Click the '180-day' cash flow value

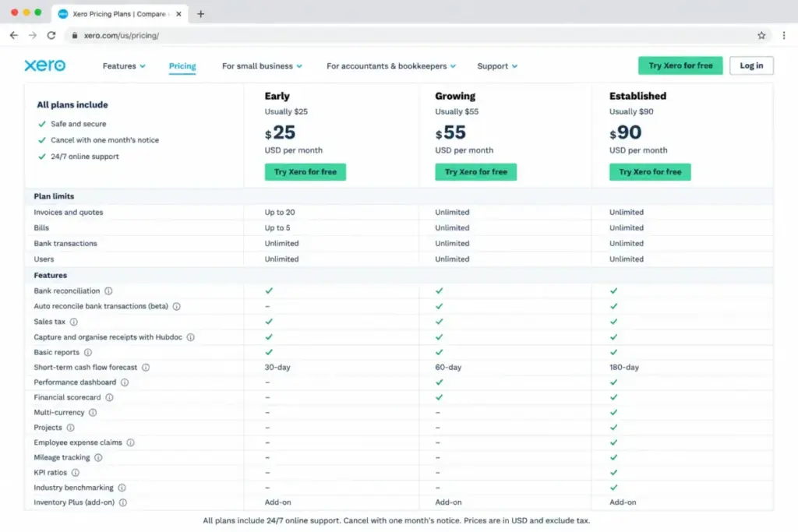pyautogui.click(x=624, y=367)
